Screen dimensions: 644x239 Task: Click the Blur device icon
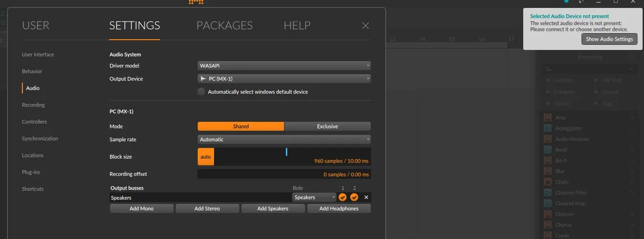[548, 171]
